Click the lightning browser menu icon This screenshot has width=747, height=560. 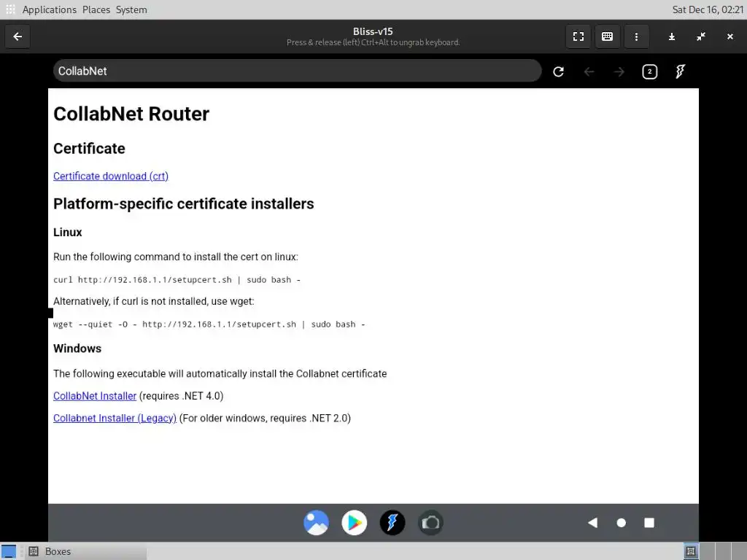(x=681, y=71)
